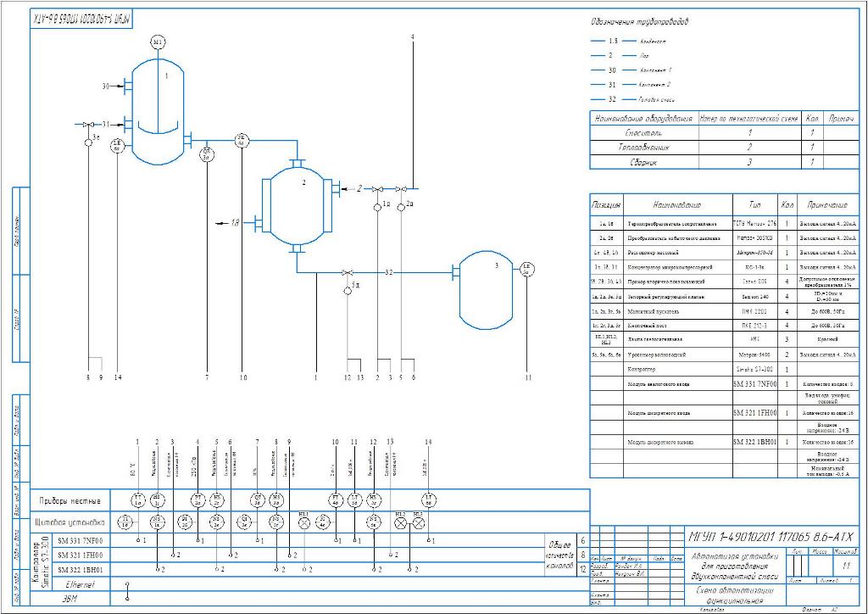Click the Ethernet row connection node
Screen dimensions: 868x614
(127, 584)
